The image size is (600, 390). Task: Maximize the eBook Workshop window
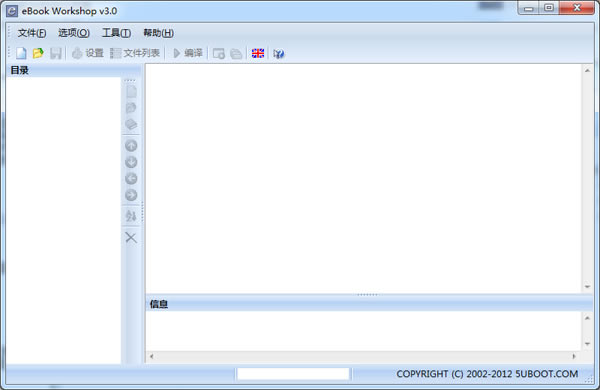pos(549,8)
